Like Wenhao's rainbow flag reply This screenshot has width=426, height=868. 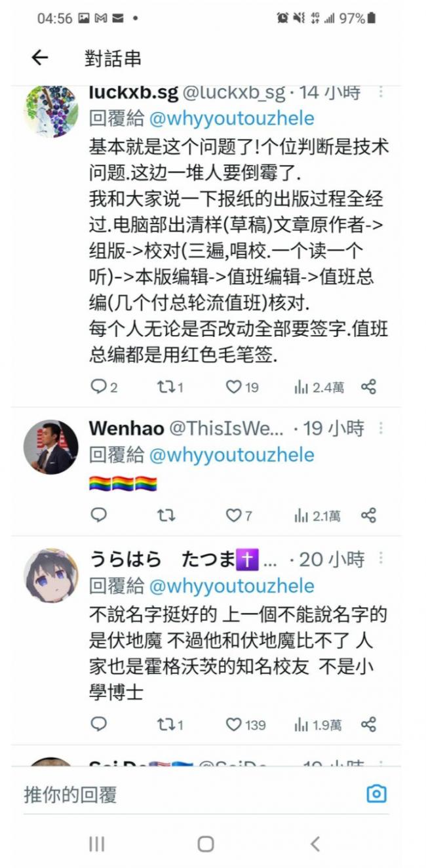(234, 515)
